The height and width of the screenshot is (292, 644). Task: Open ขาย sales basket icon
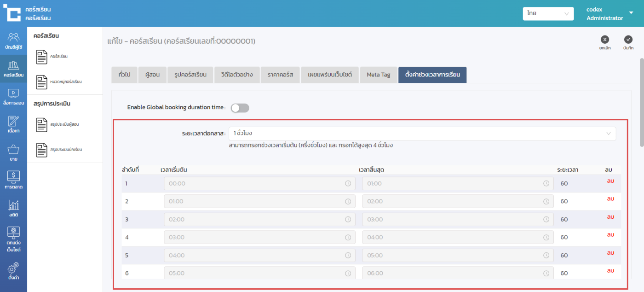pos(13,153)
